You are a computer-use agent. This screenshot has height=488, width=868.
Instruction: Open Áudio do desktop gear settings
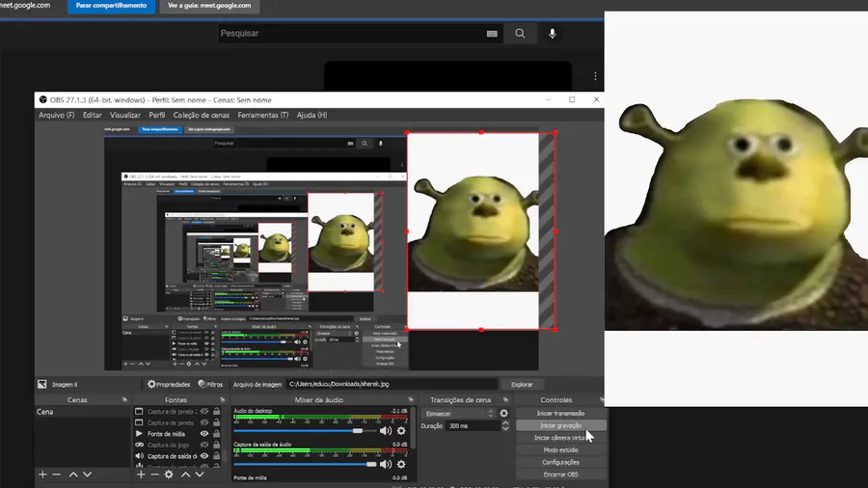[401, 430]
